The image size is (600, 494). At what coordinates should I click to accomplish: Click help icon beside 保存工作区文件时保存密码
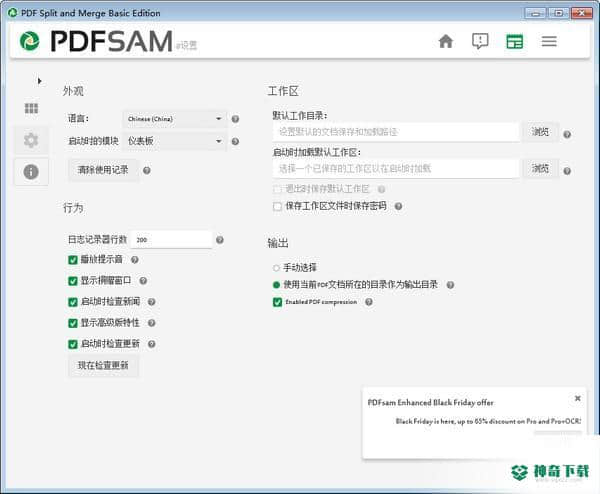point(398,206)
